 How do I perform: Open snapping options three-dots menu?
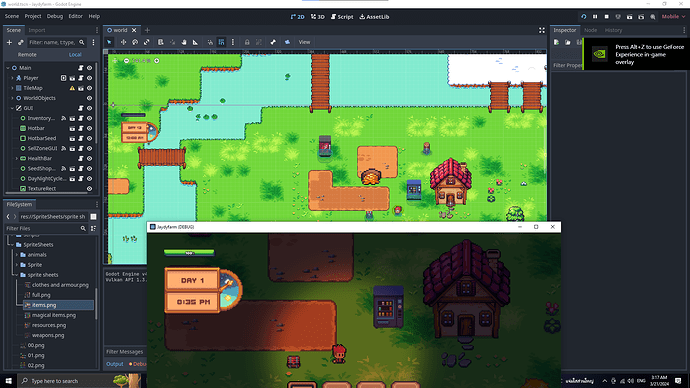point(233,42)
